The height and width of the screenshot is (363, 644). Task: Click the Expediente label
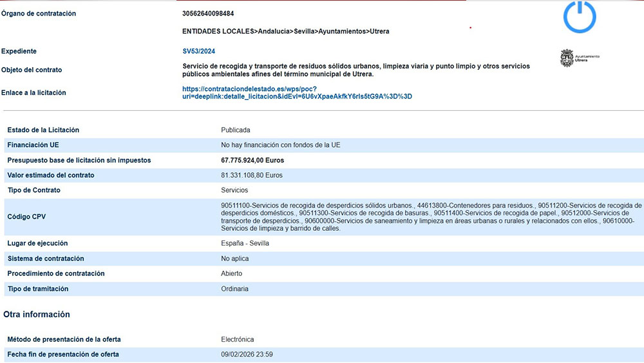(x=19, y=52)
